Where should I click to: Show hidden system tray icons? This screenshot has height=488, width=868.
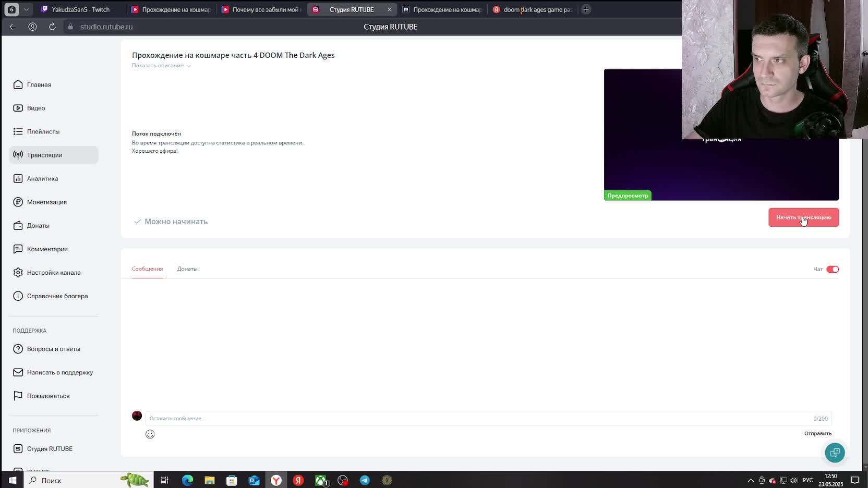[751, 480]
